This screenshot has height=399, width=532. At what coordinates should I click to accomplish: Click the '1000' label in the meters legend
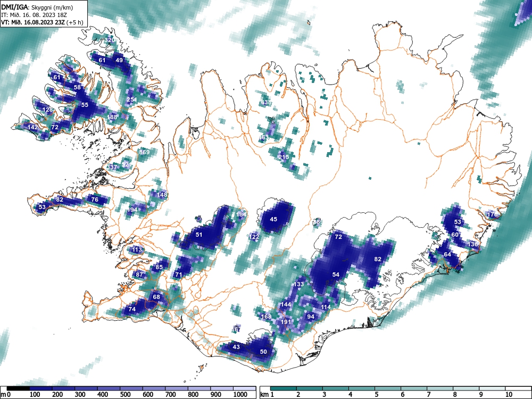(x=240, y=395)
